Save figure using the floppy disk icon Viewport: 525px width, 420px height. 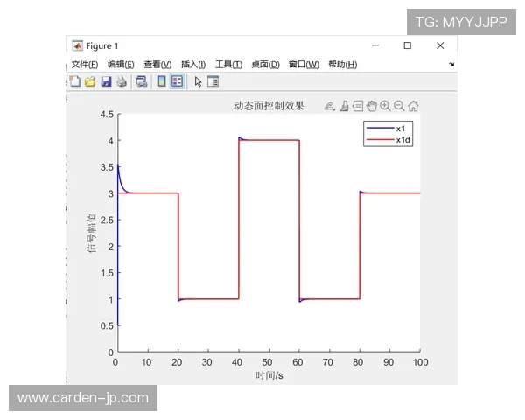[x=106, y=81]
